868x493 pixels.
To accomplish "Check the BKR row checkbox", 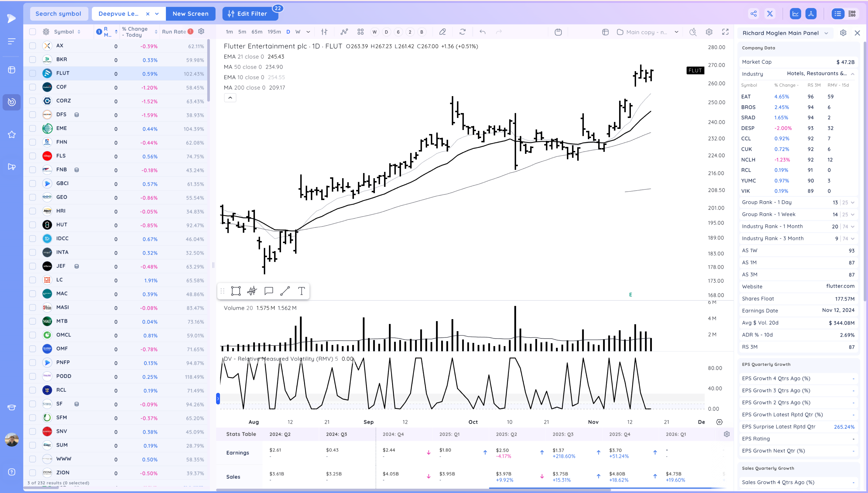I will pos(33,60).
